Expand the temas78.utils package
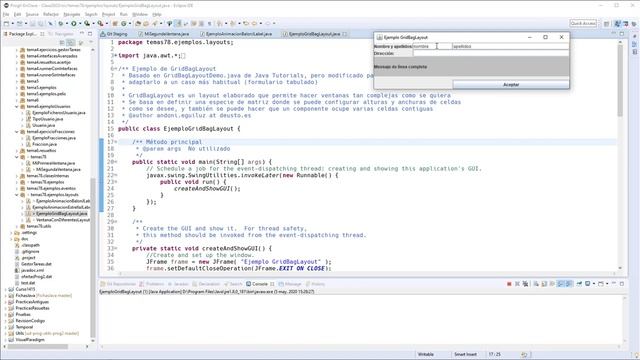 (17, 226)
